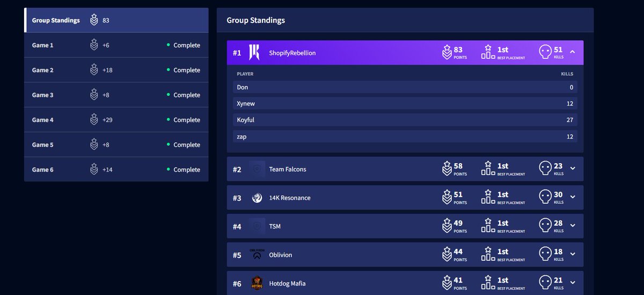The image size is (644, 295).
Task: Click the podium placement icon for Hotdog Mafia
Action: click(x=488, y=282)
